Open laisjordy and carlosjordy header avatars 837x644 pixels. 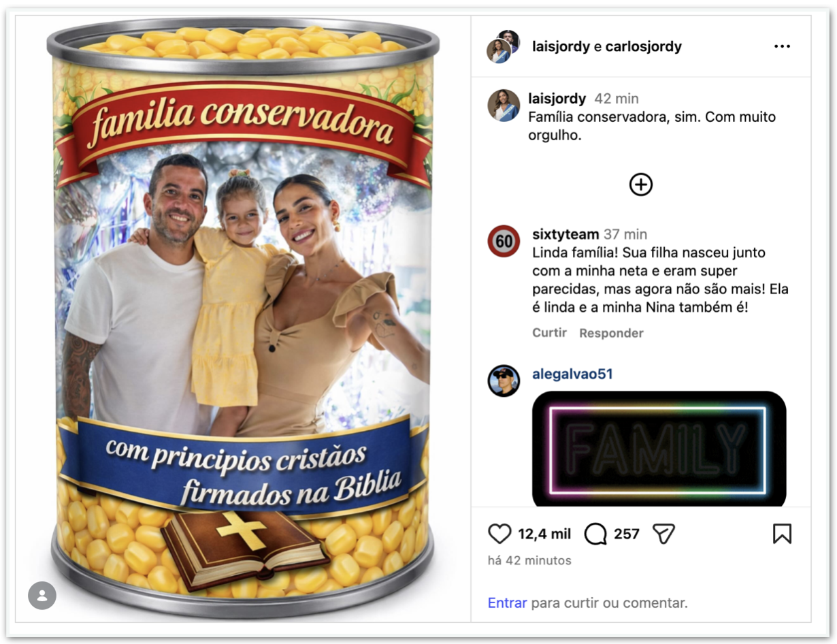[x=504, y=46]
